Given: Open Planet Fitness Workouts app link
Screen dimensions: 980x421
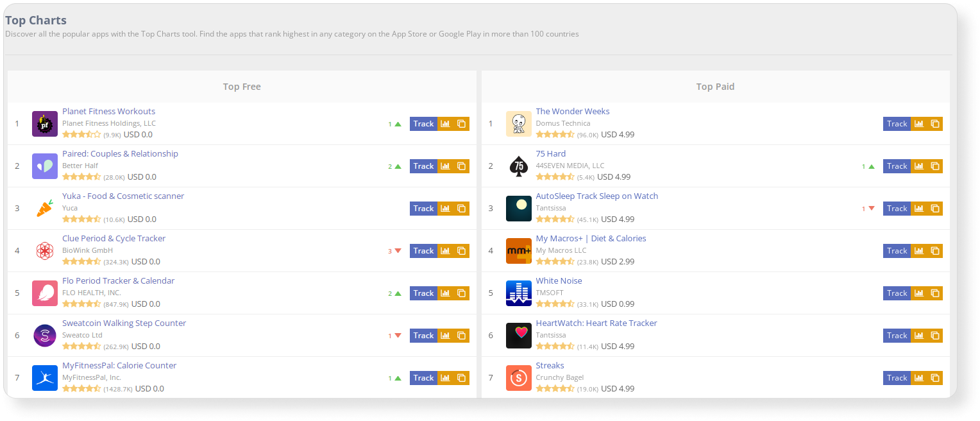Looking at the screenshot, I should [x=108, y=112].
